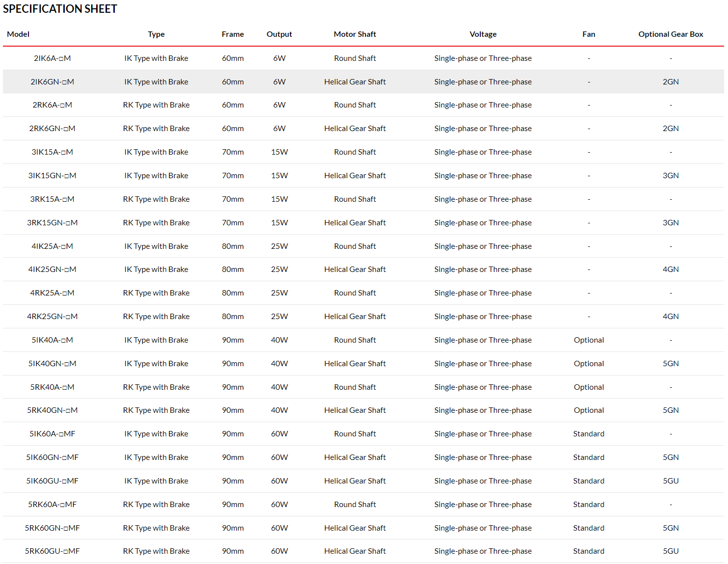Select model 3IK15A-□M cell
The width and height of the screenshot is (728, 564).
52,152
